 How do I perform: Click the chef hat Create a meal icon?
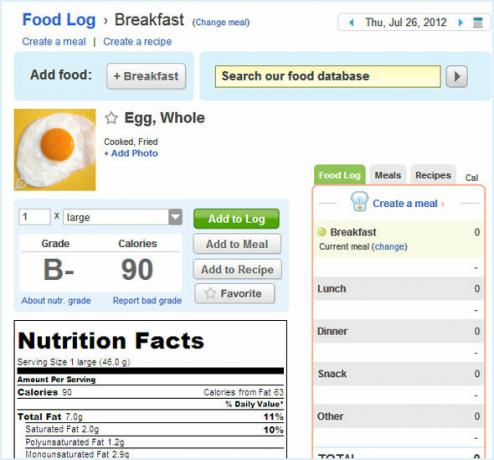pyautogui.click(x=359, y=202)
